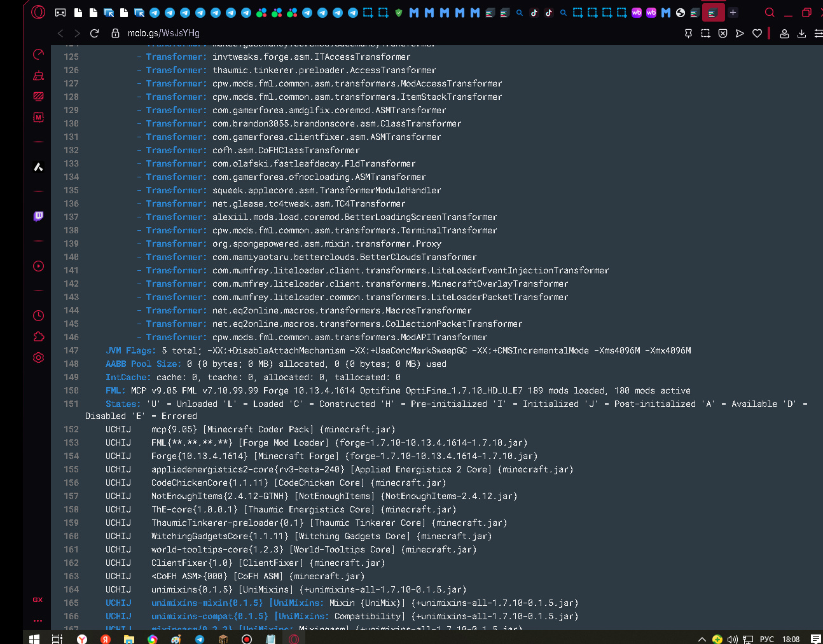Click 'invtweaks.forge.asm.ITAccessTransformer' text
Image resolution: width=823 pixels, height=644 pixels.
pyautogui.click(x=312, y=57)
